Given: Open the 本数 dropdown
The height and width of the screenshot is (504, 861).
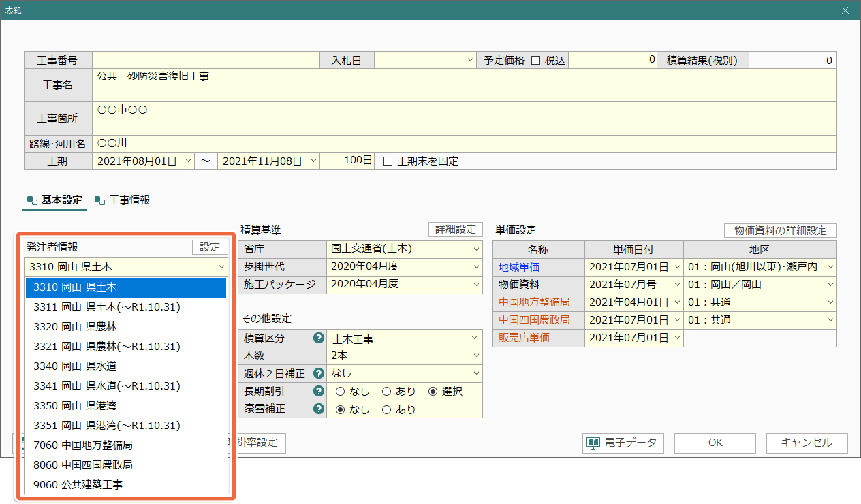Looking at the screenshot, I should click(475, 356).
